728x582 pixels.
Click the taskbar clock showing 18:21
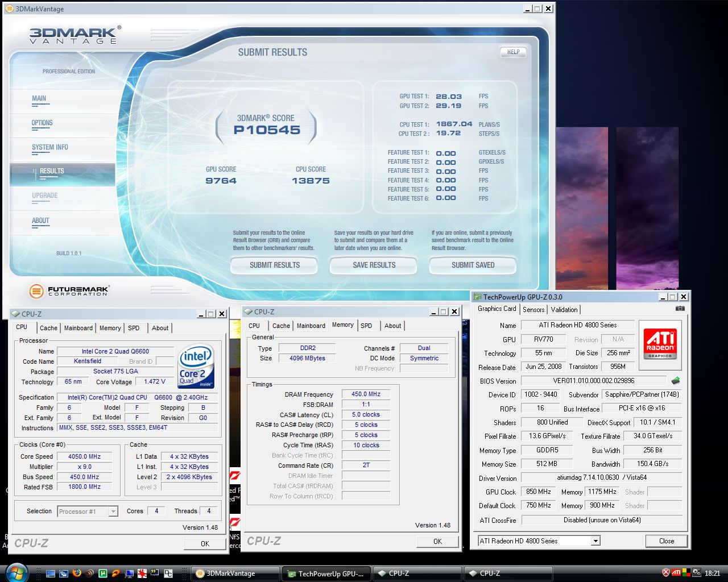[712, 573]
